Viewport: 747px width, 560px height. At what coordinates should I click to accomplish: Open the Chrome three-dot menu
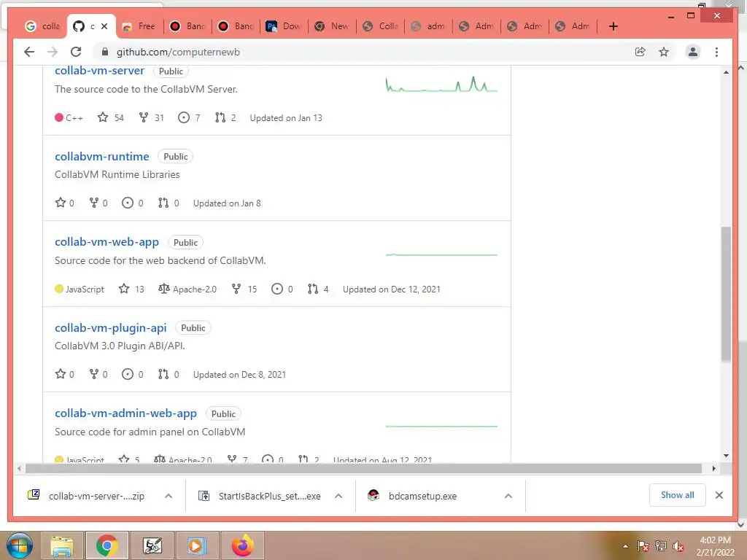716,52
